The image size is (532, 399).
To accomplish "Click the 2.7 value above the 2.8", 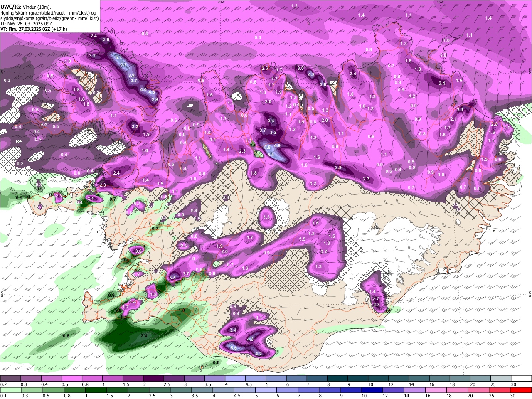I will click(376, 299).
